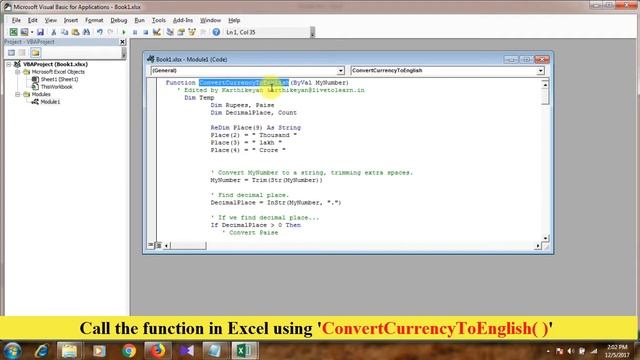
Task: Open the Run menu
Action: [x=139, y=20]
